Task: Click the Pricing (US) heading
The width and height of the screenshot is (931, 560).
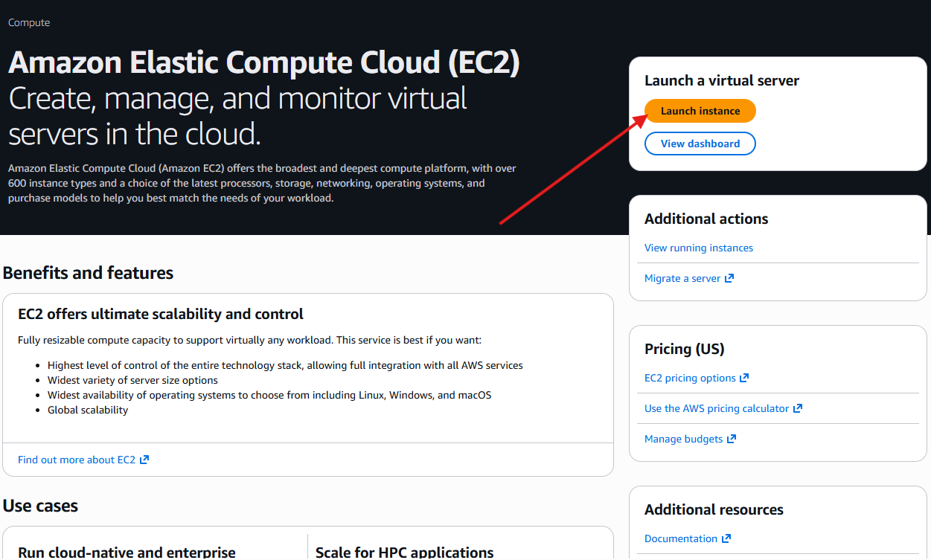Action: point(685,349)
